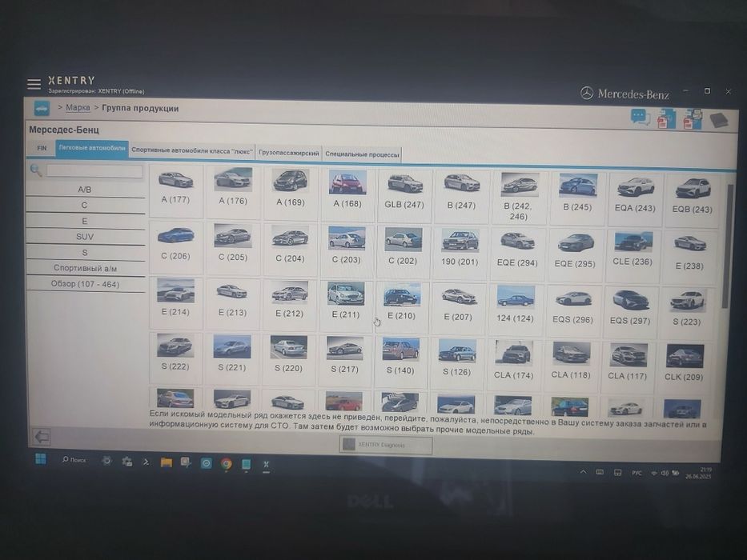Click the model search input field

click(x=94, y=170)
